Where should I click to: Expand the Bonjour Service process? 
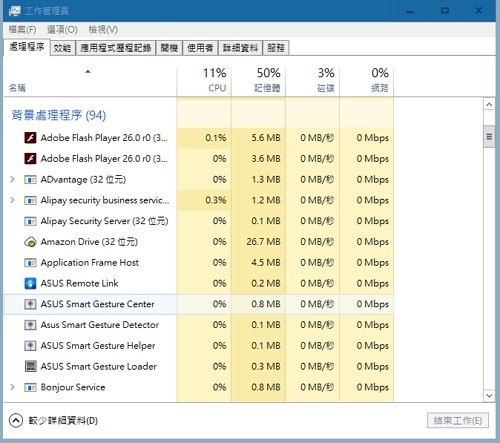point(12,387)
